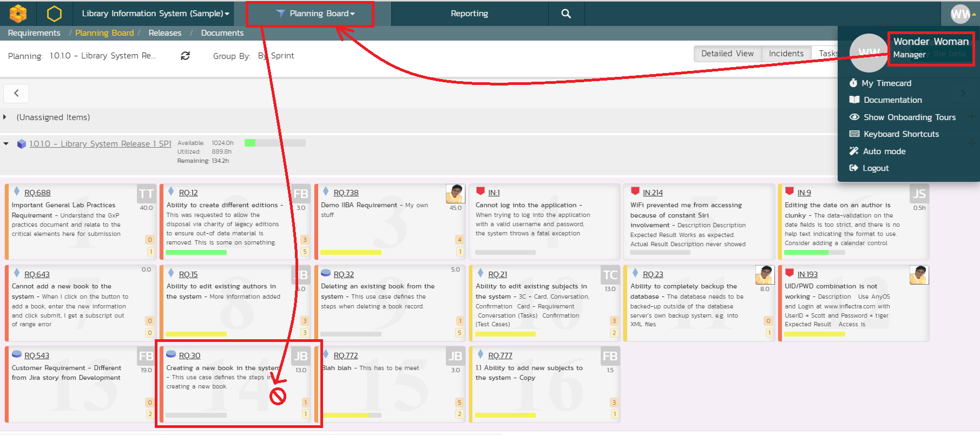Open the hexagon workspace icon

point(54,14)
